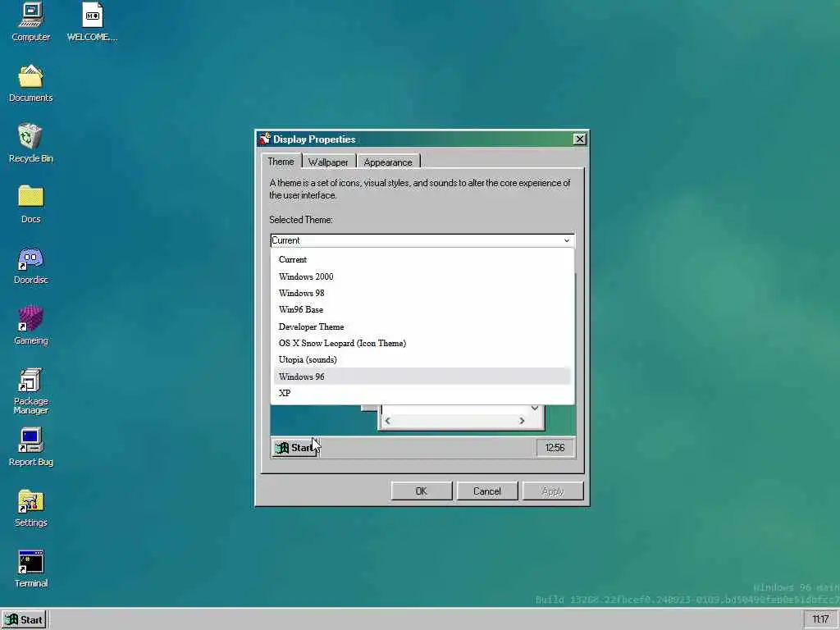
Task: Click preview scrollbar right arrow
Action: point(522,421)
